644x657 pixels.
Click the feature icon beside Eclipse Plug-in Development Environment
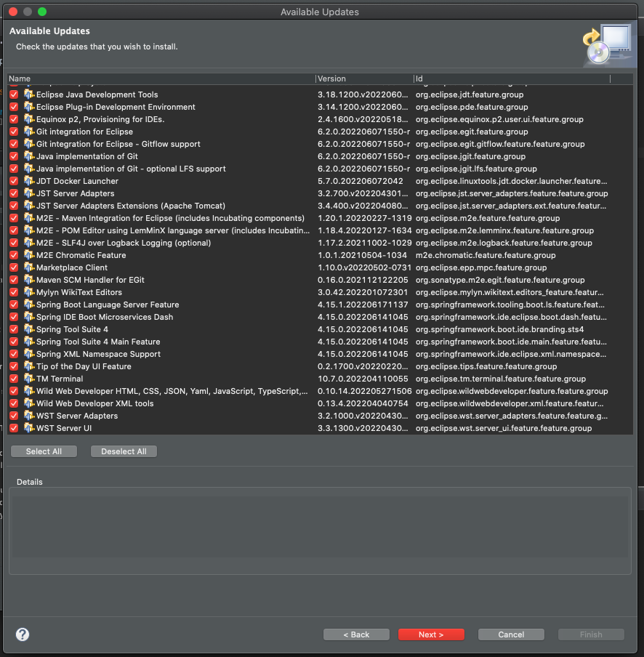(29, 107)
